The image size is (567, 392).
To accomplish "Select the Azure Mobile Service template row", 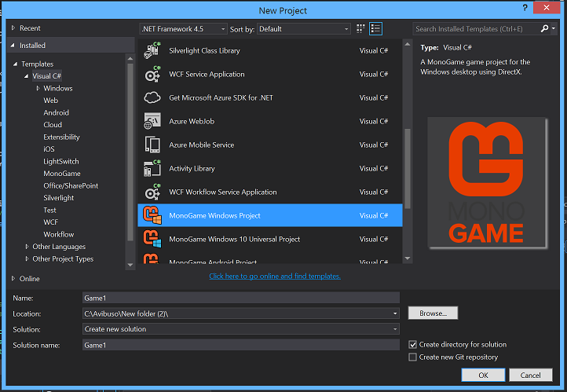I will pyautogui.click(x=270, y=145).
